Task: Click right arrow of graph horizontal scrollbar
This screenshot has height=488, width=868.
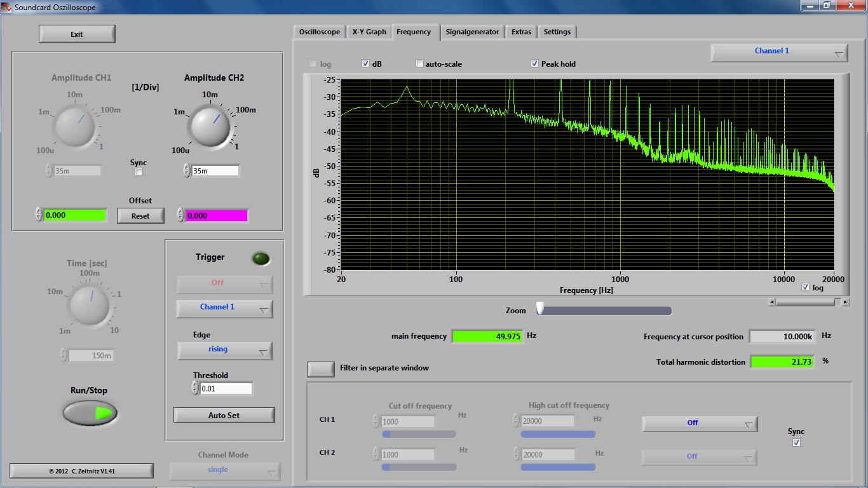Action: coord(845,302)
